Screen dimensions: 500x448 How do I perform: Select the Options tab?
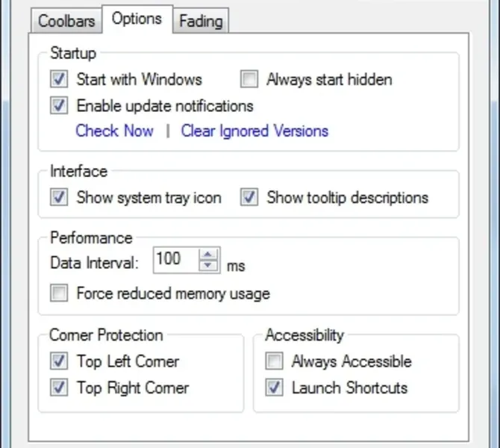coord(137,19)
